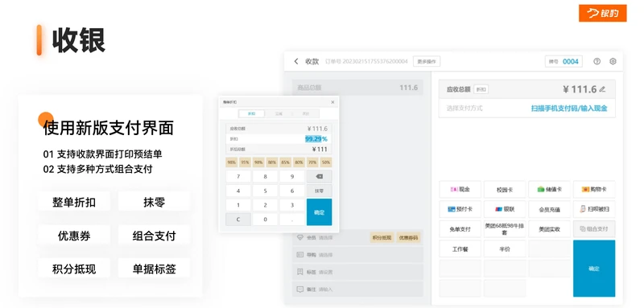
Task: Tap keypad digit 0
Action: pyautogui.click(x=266, y=220)
